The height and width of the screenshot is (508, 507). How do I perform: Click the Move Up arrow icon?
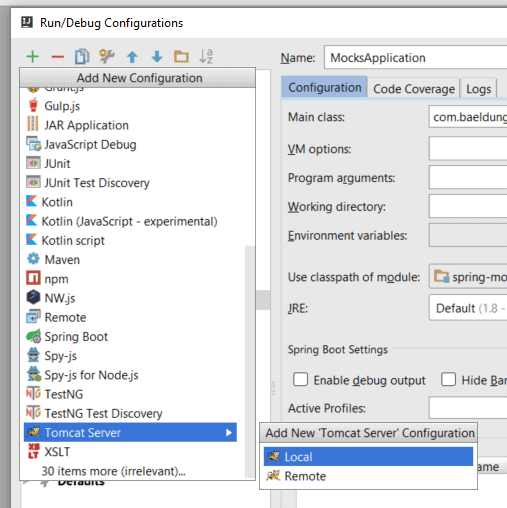point(132,57)
